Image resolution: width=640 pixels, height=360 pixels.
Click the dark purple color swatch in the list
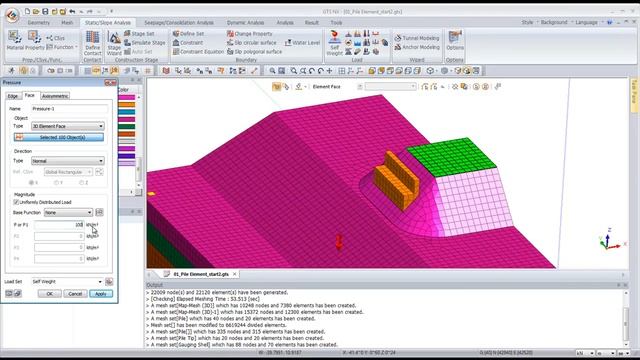coord(127,156)
